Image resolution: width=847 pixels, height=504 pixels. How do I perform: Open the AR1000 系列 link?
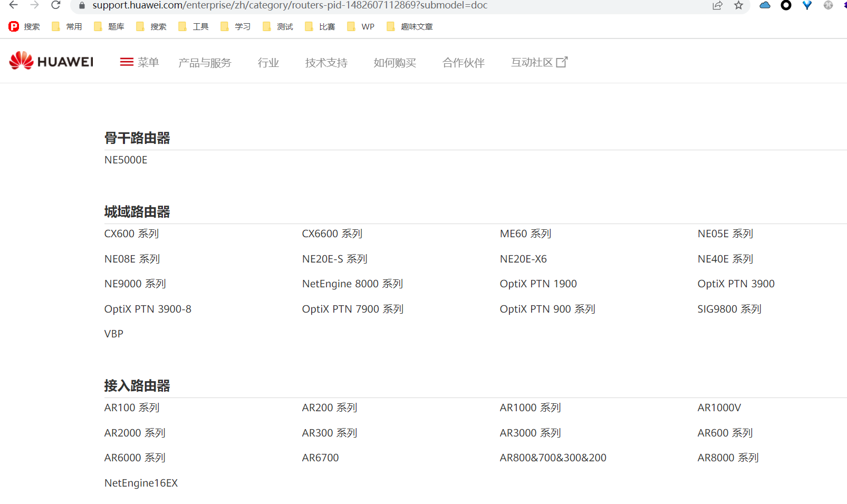point(530,408)
